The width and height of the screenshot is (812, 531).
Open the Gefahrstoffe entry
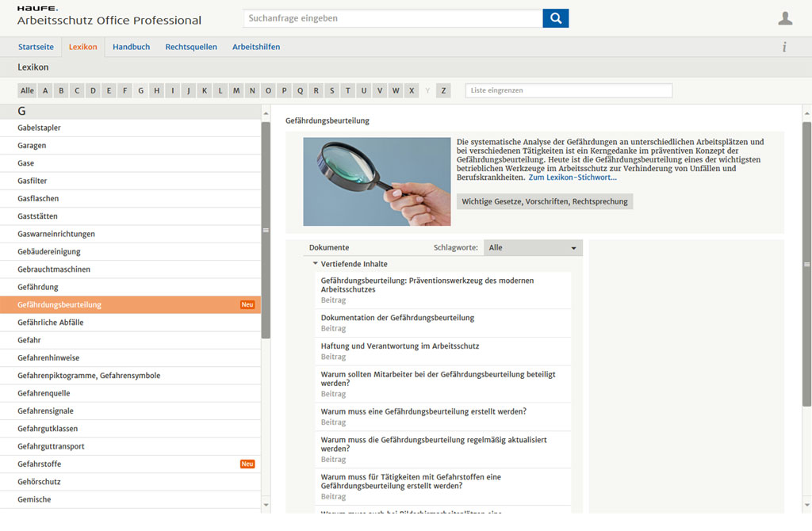click(x=130, y=464)
